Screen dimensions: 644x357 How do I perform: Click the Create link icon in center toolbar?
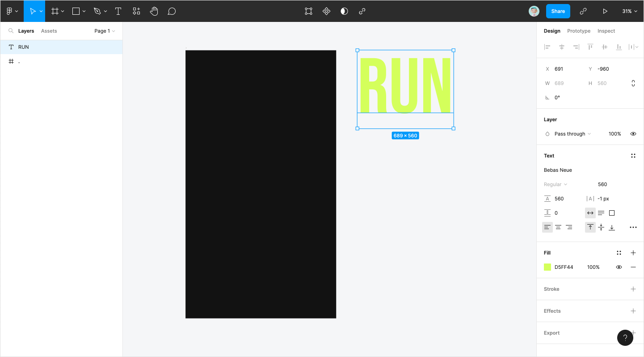[x=362, y=11]
